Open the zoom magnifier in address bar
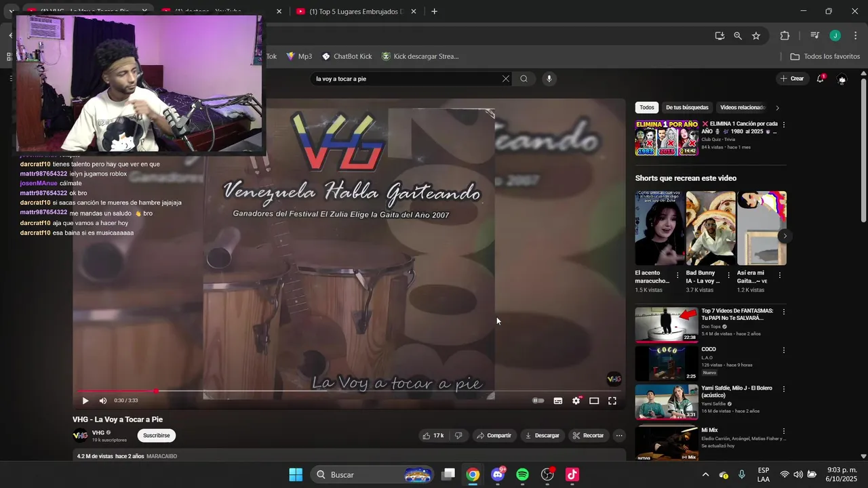The image size is (868, 488). (738, 36)
